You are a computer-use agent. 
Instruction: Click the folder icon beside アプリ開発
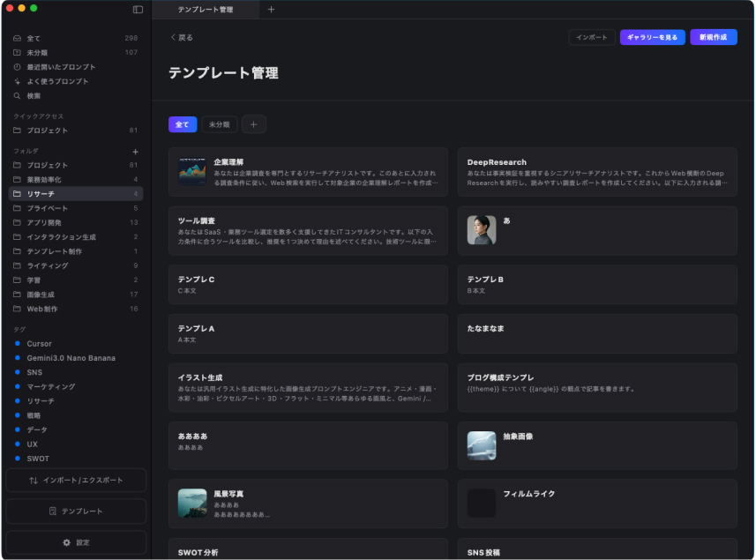click(18, 222)
